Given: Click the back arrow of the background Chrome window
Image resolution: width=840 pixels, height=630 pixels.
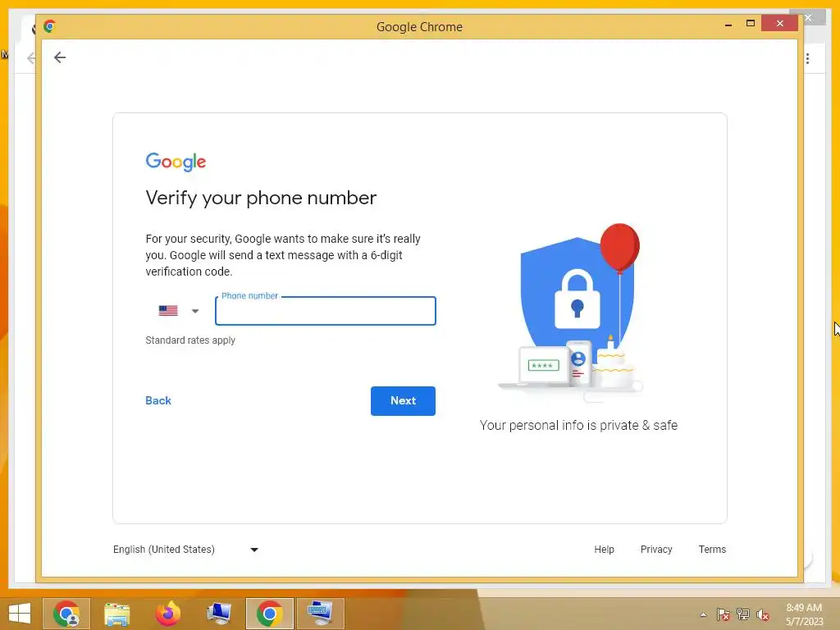Looking at the screenshot, I should click(31, 58).
